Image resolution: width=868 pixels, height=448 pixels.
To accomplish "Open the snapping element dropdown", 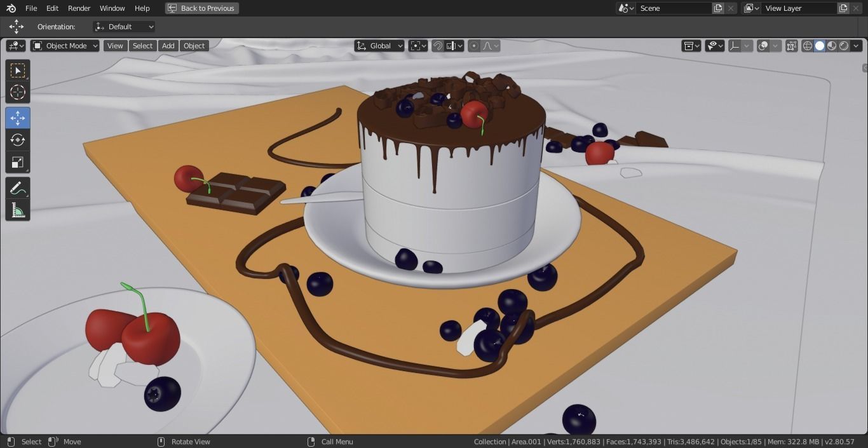I will 454,46.
